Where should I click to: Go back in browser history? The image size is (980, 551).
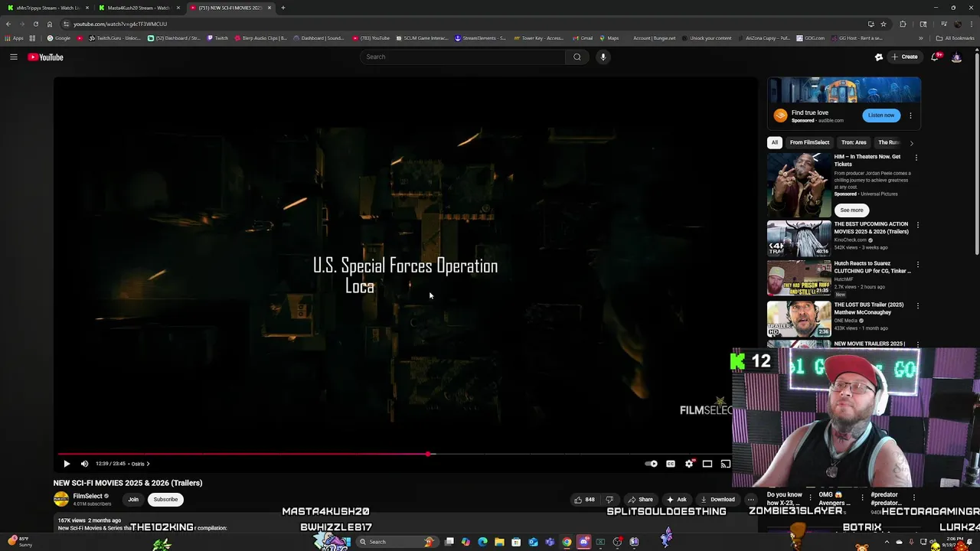click(x=8, y=24)
